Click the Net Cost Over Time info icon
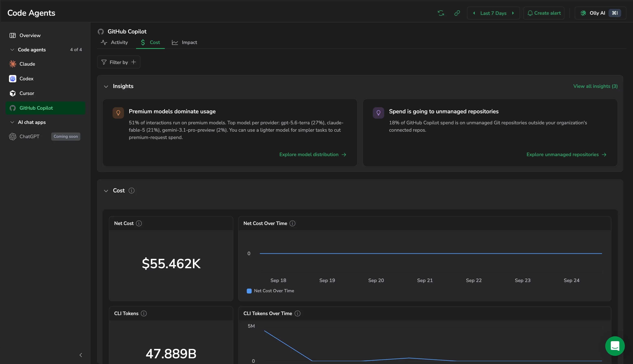633x364 pixels. [292, 224]
